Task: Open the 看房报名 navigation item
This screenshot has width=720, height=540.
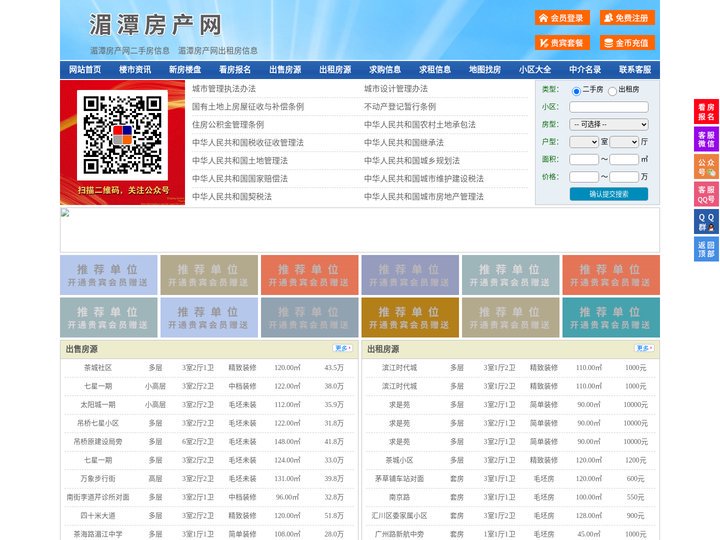Action: point(235,70)
